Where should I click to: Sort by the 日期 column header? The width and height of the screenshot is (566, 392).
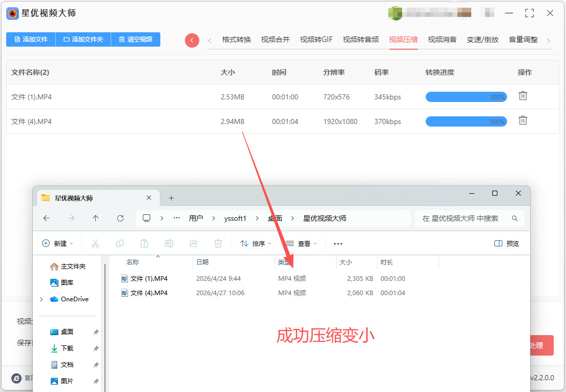pos(202,262)
